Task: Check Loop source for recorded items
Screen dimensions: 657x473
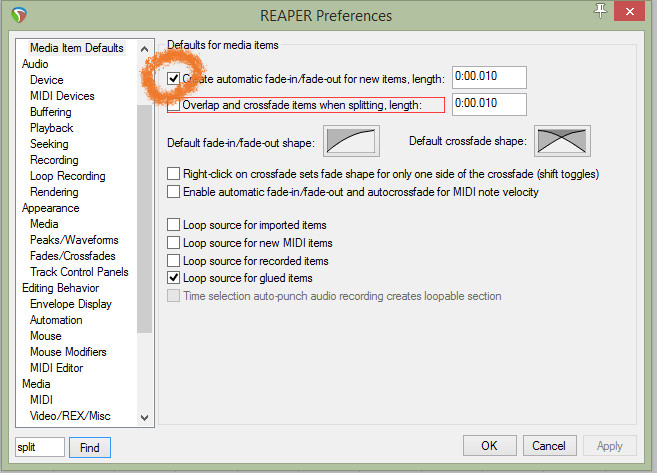Action: coord(173,261)
